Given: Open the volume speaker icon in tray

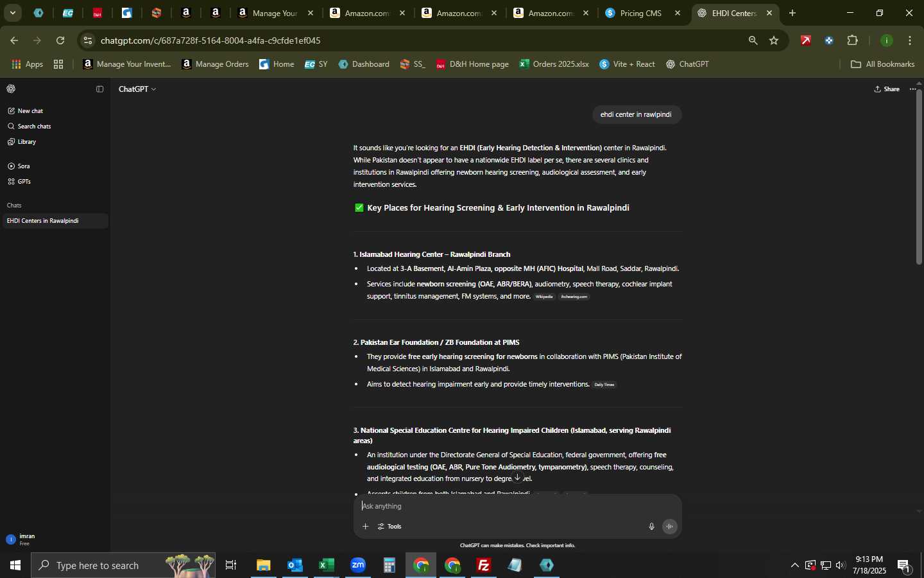Looking at the screenshot, I should coord(841,566).
